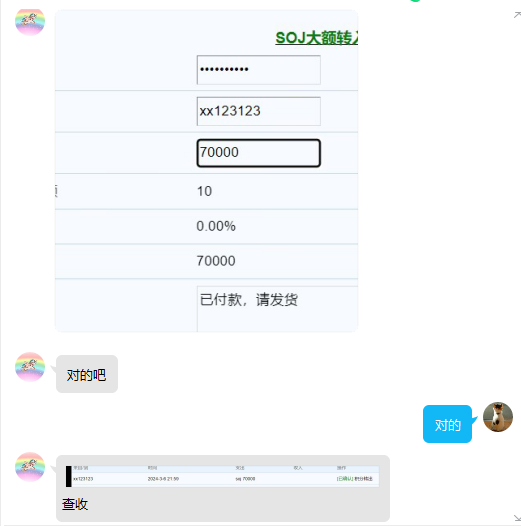This screenshot has width=521, height=526.
Task: Click the 已付款，请发货 remarks text area
Action: pos(277,309)
